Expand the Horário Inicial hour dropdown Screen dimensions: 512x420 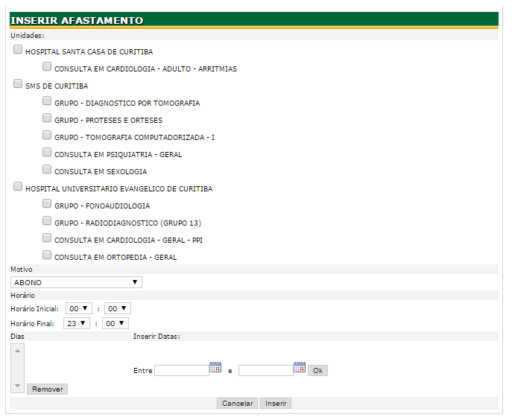78,308
